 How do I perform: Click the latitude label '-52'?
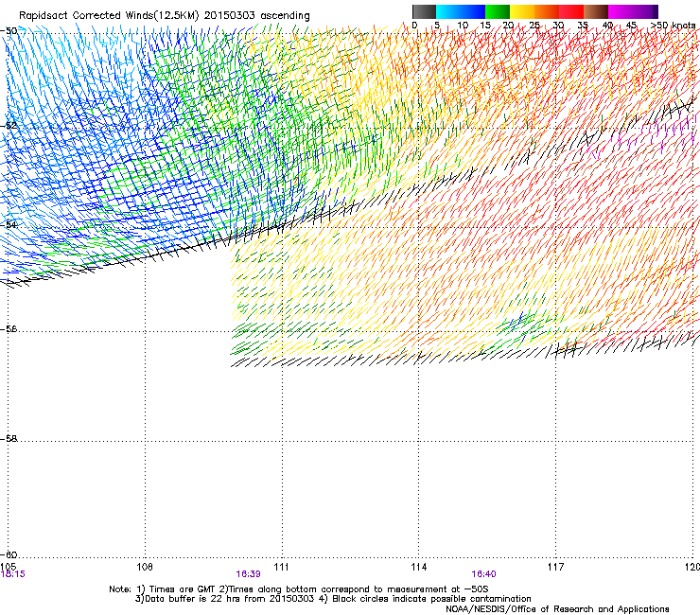pos(9,125)
